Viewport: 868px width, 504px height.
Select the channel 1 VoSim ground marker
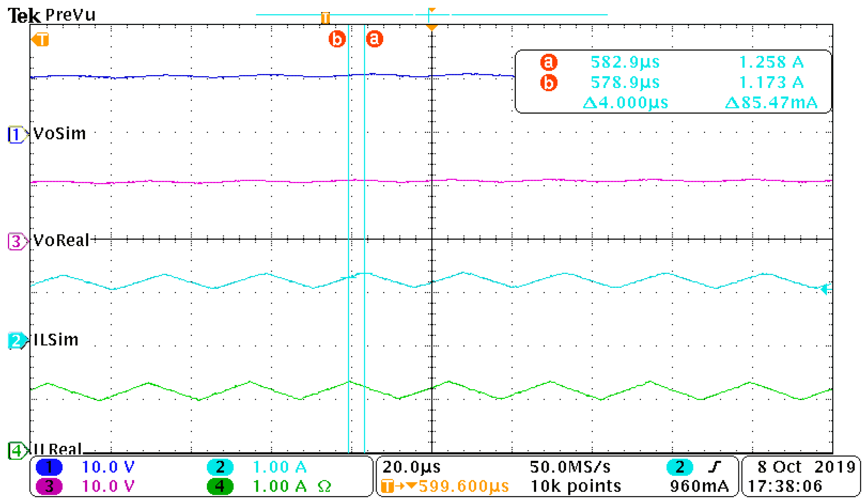click(16, 134)
